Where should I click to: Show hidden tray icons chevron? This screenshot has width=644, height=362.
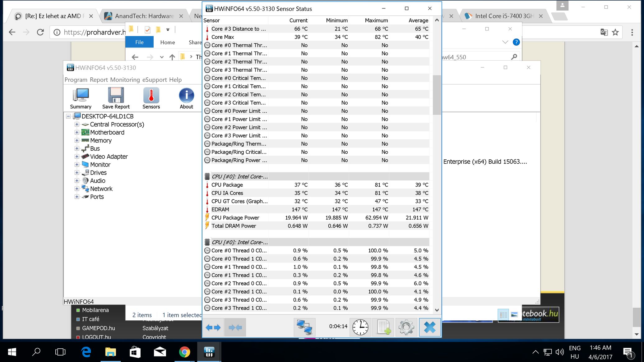(535, 352)
